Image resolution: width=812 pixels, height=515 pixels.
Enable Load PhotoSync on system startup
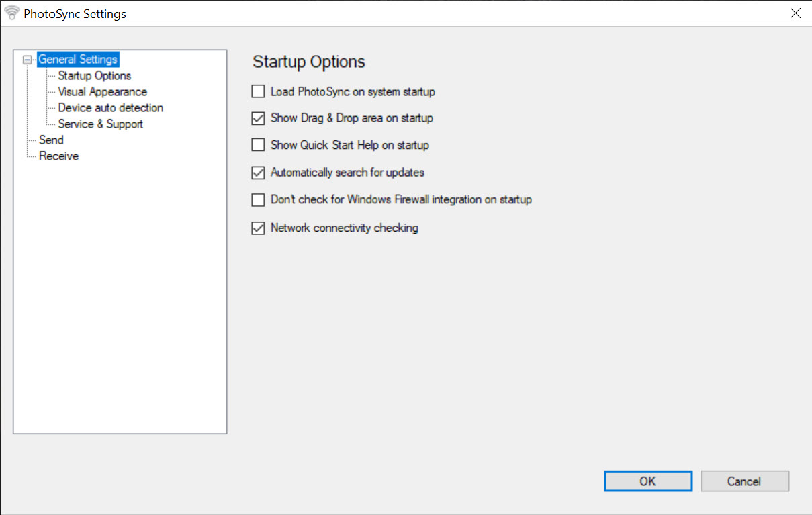(x=258, y=91)
